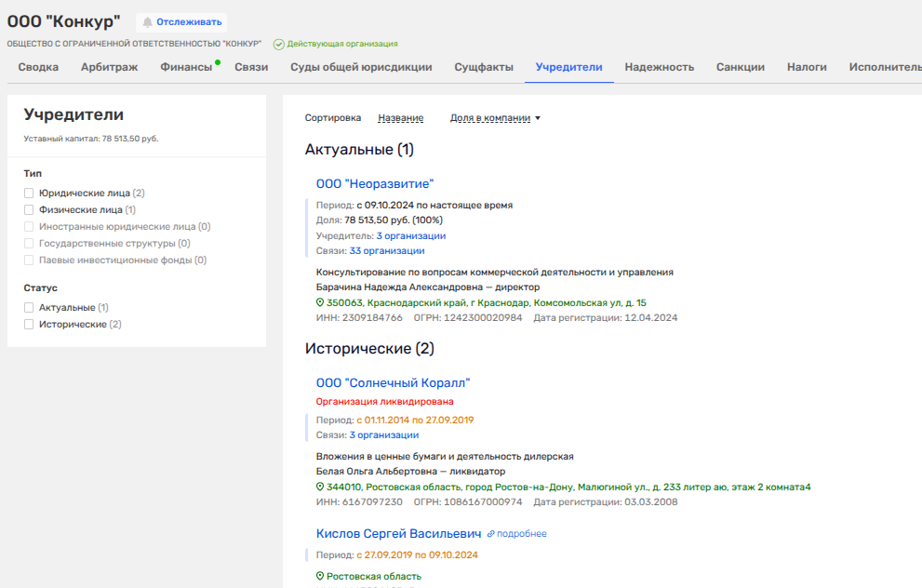Viewport: 922px width, 588px height.
Task: Click location pin icon near Ростовская область
Action: coord(320,577)
